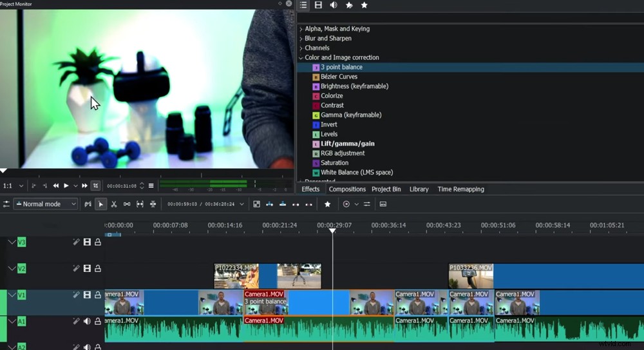Expand Blur and Sharpen category
644x350 pixels.
tap(301, 38)
